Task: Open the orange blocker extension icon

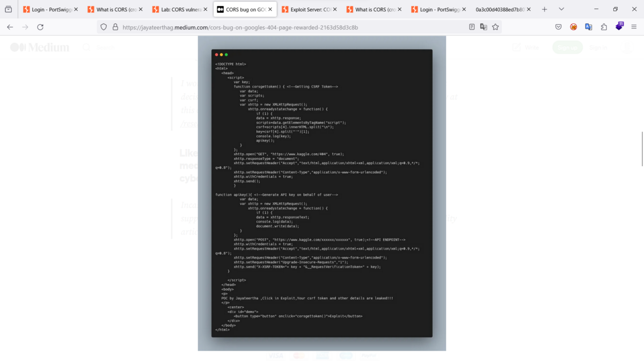Action: [574, 27]
